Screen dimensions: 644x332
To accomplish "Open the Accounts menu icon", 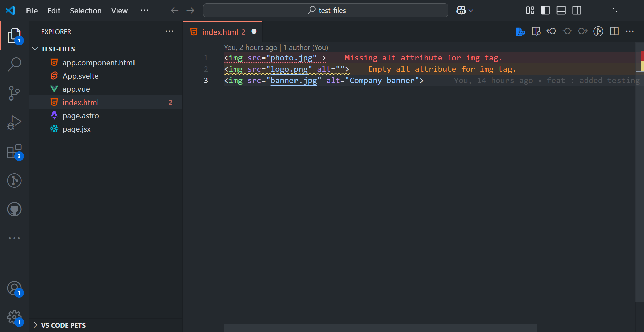I will pyautogui.click(x=14, y=288).
